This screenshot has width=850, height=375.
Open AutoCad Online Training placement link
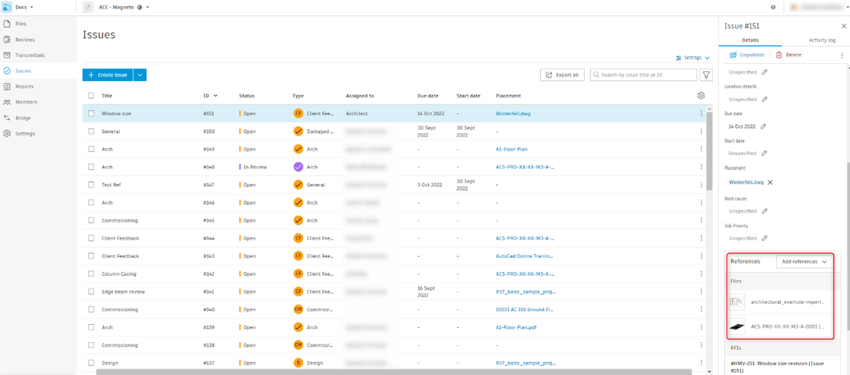524,256
